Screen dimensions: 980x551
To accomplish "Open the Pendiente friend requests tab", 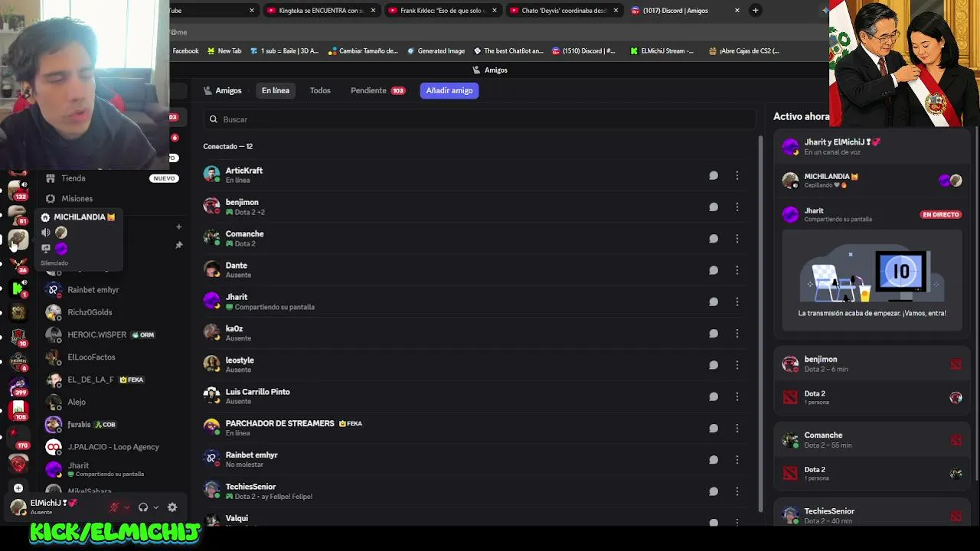I will 378,90.
